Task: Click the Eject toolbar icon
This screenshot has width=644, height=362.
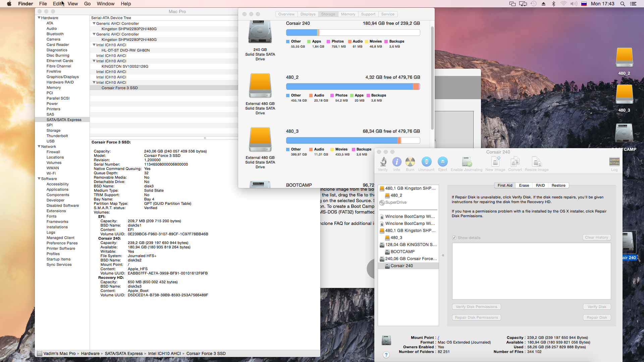Action: [442, 162]
